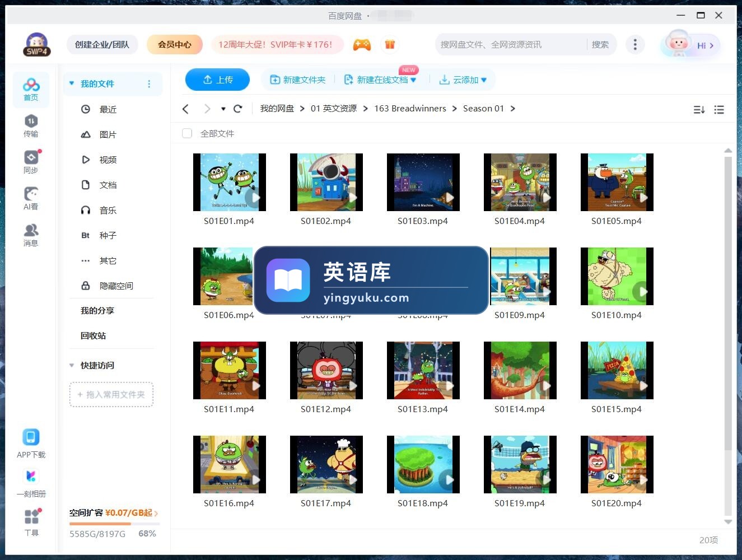The width and height of the screenshot is (742, 560).
Task: Click the storage usage progress bar
Action: tap(114, 524)
